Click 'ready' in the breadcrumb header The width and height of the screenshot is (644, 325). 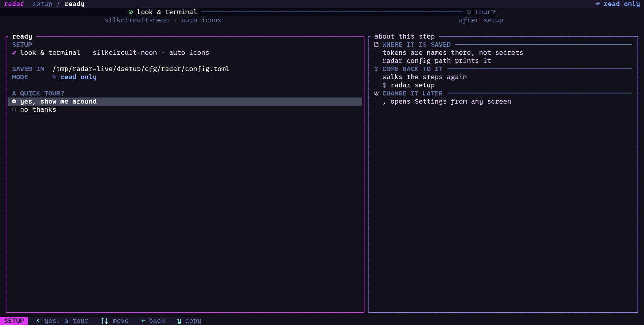point(74,4)
